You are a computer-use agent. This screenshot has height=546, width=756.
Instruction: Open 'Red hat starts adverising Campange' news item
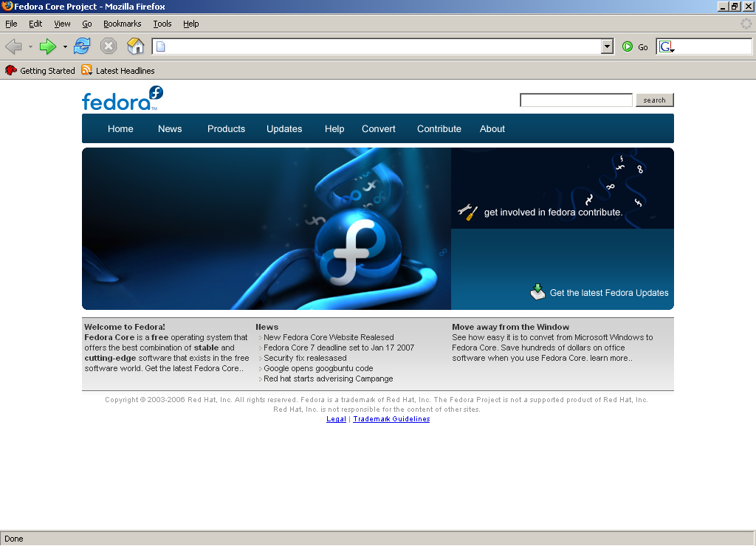(329, 379)
